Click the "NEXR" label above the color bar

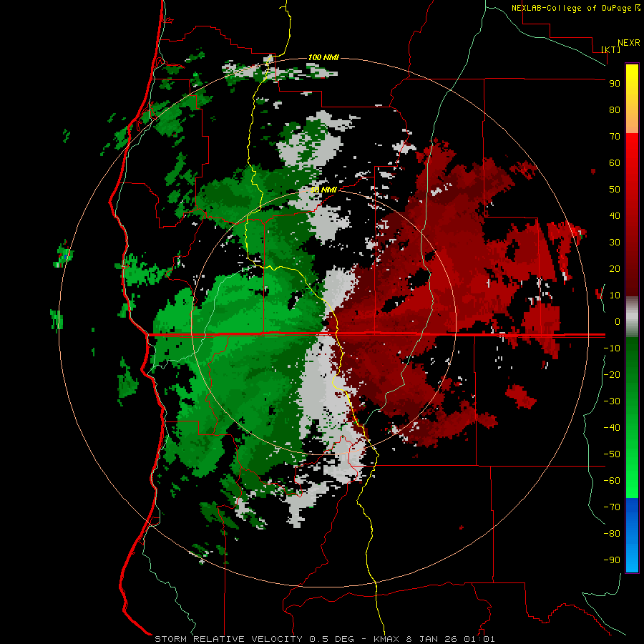[629, 43]
